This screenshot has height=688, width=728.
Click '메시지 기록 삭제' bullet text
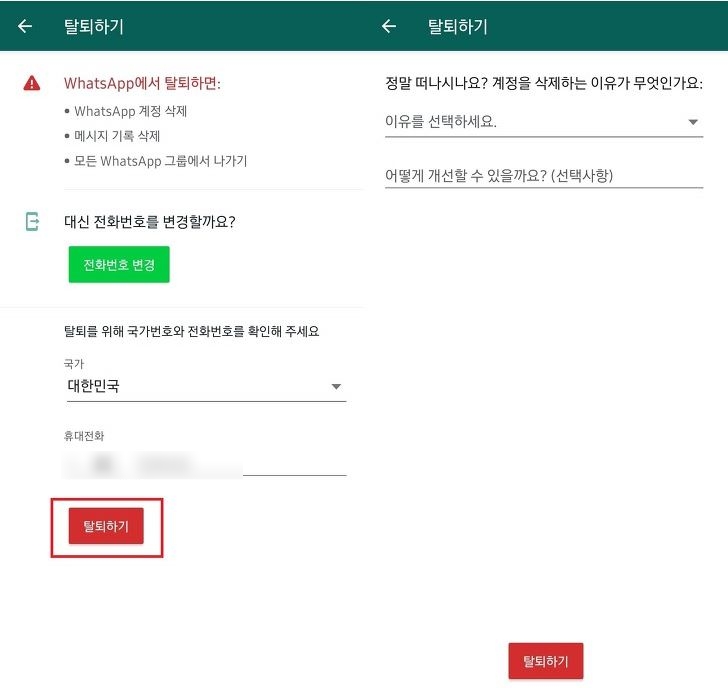pyautogui.click(x=117, y=136)
